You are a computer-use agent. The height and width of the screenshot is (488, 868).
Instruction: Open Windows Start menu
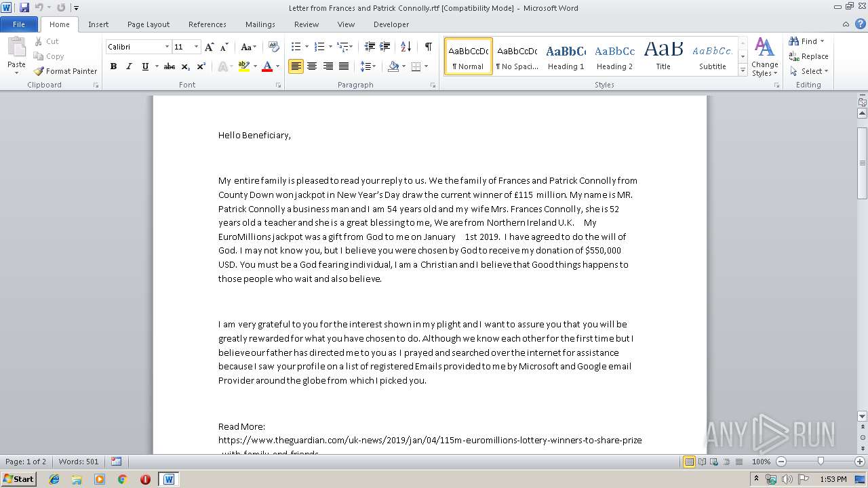tap(18, 479)
